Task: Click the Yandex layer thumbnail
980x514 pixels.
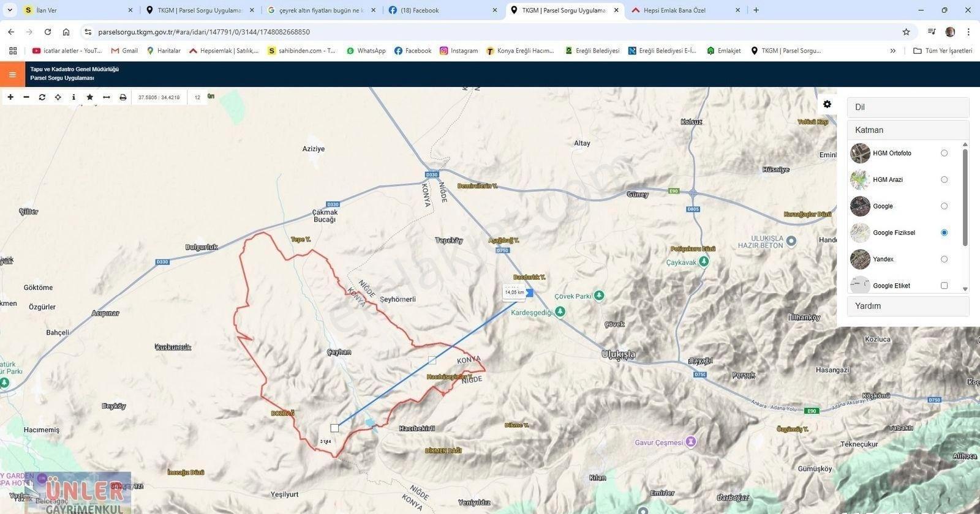Action: click(860, 259)
